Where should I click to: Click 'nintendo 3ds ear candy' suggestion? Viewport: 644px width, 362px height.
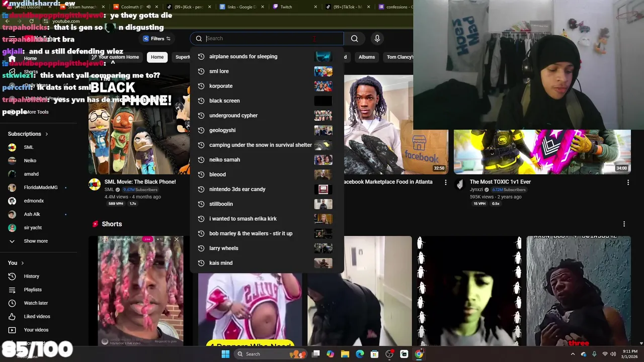pyautogui.click(x=267, y=189)
